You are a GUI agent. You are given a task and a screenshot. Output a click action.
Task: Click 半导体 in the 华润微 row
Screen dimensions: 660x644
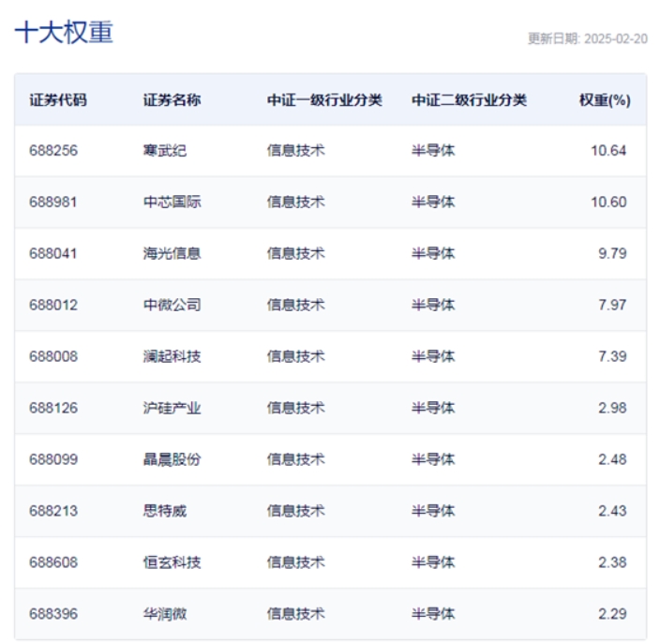(x=433, y=614)
